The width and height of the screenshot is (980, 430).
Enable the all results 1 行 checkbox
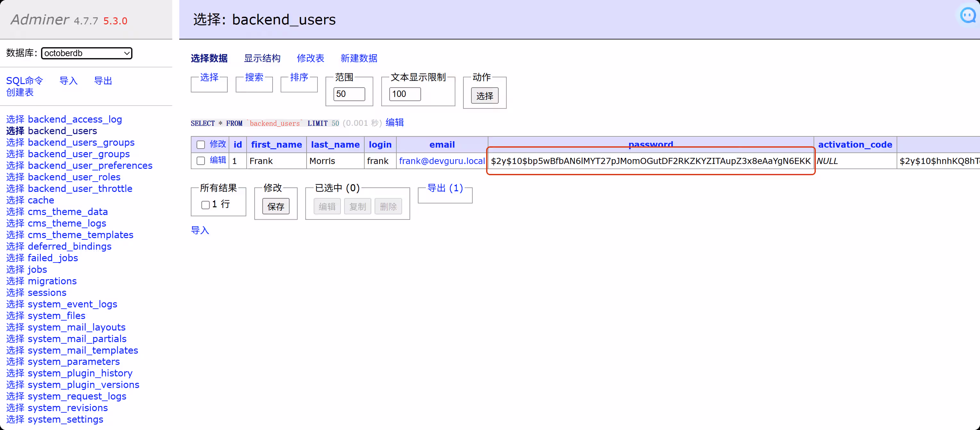[206, 205]
